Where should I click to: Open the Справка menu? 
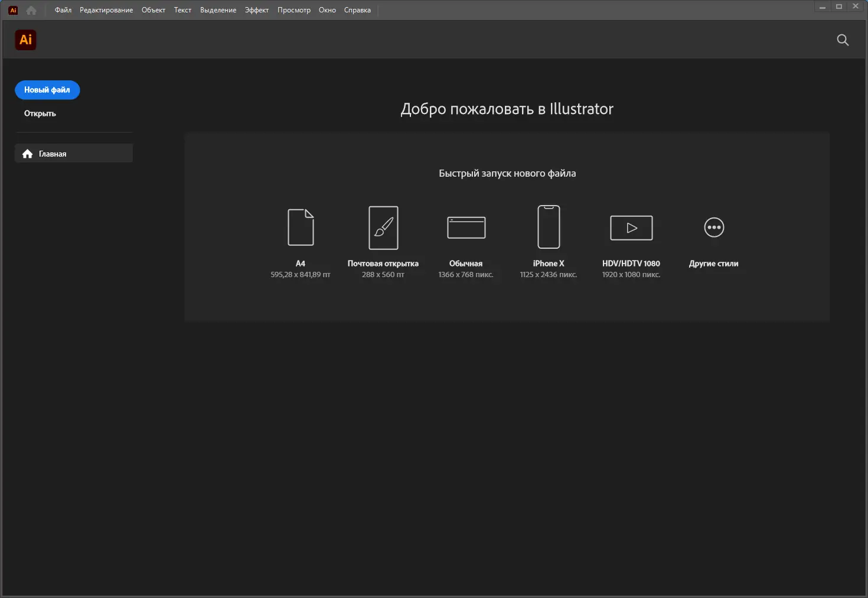coord(357,9)
